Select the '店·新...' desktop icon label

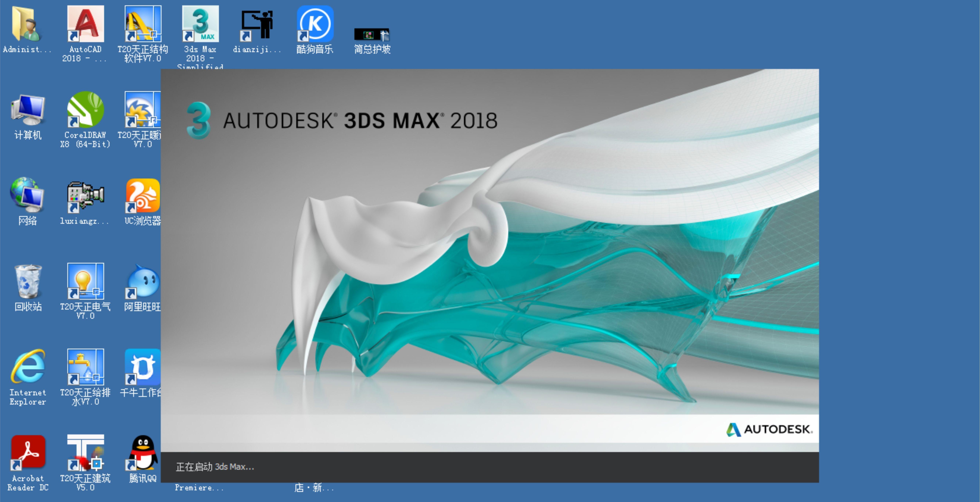tap(314, 487)
